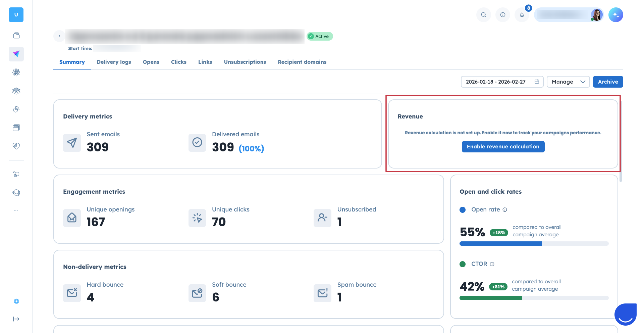This screenshot has height=333, width=644.
Task: Click the Open rate progress bar
Action: pos(534,244)
